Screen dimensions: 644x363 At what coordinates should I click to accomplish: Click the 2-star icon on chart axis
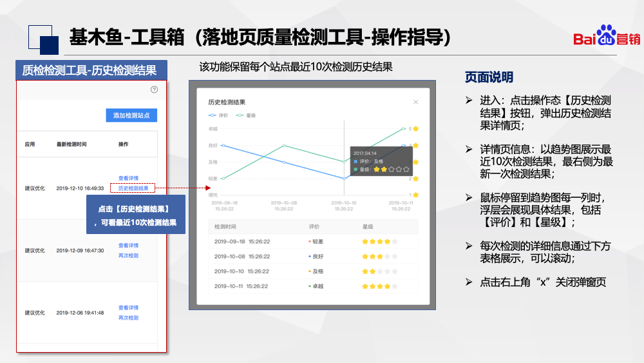(415, 179)
